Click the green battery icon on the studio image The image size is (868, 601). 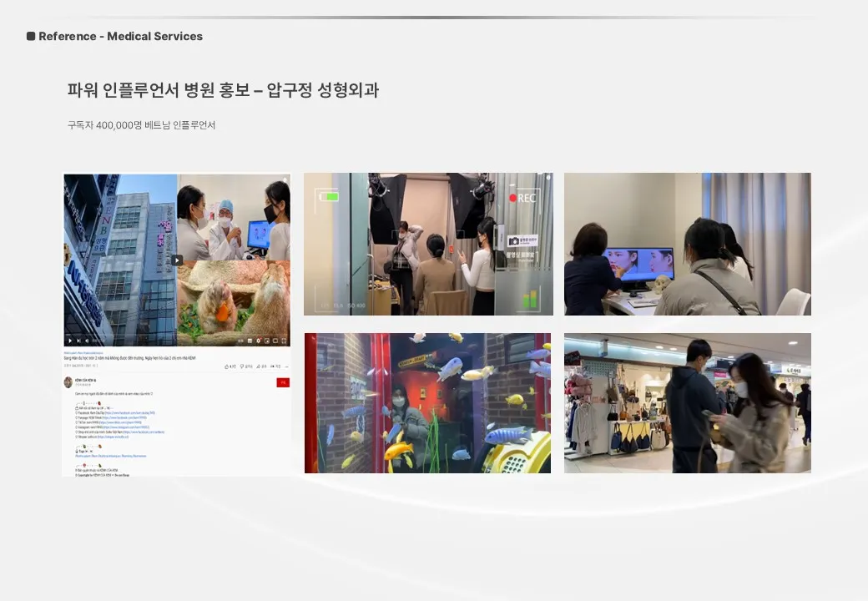(329, 196)
